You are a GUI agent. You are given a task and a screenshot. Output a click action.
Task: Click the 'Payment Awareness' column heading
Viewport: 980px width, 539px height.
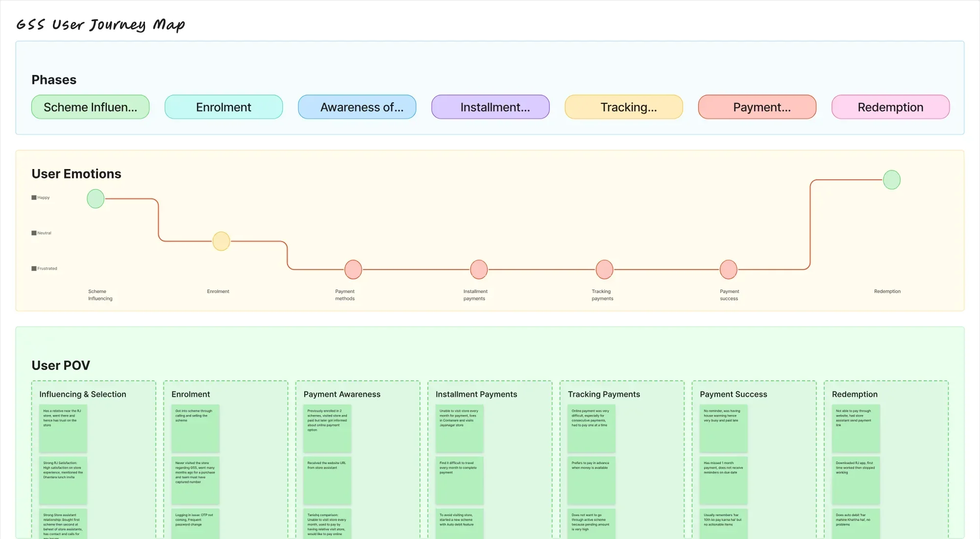click(342, 394)
